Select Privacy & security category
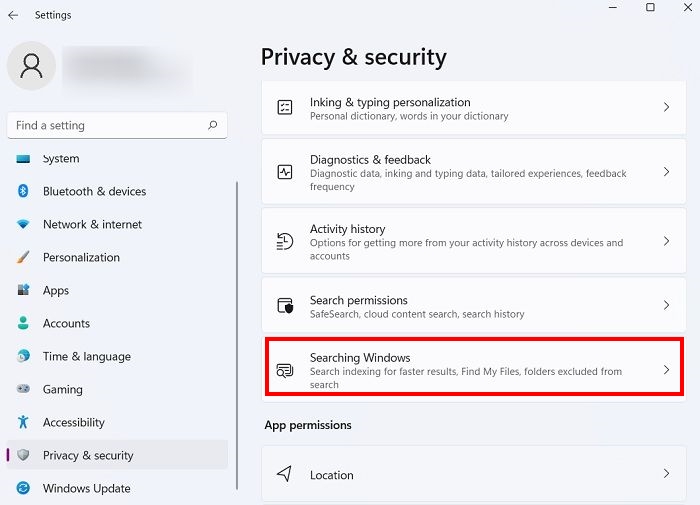This screenshot has height=505, width=700. click(x=117, y=455)
